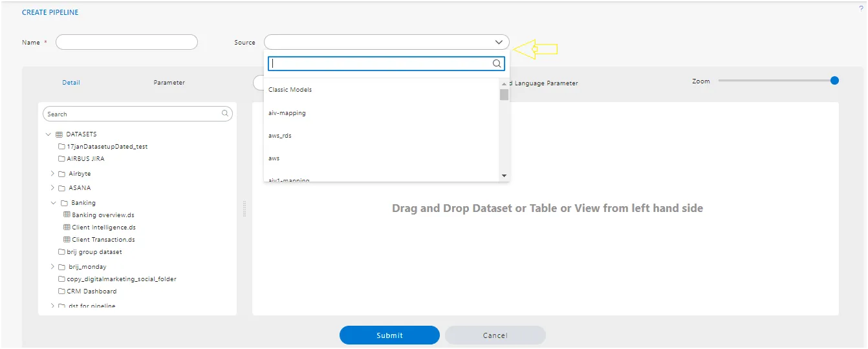Viewport: 868px width, 349px height.
Task: Select brij group dataset folder
Action: pos(94,252)
